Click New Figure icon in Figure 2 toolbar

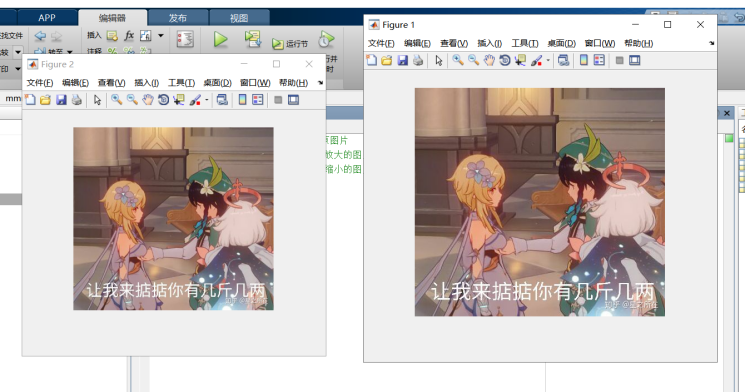point(30,100)
